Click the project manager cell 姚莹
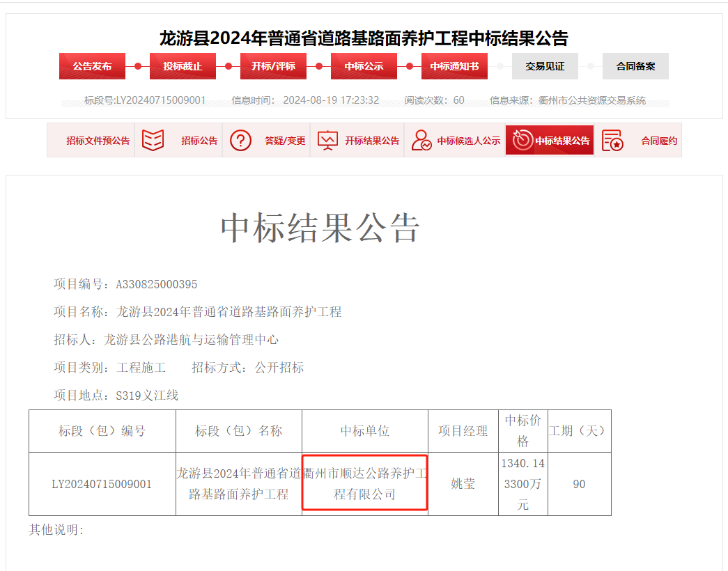Image resolution: width=728 pixels, height=571 pixels. click(463, 484)
